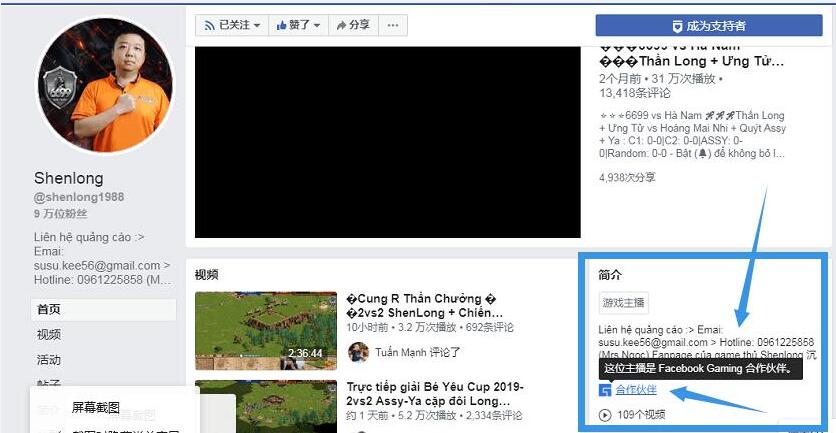Image resolution: width=836 pixels, height=433 pixels.
Task: Open the 已关注 following dropdown
Action: click(232, 25)
